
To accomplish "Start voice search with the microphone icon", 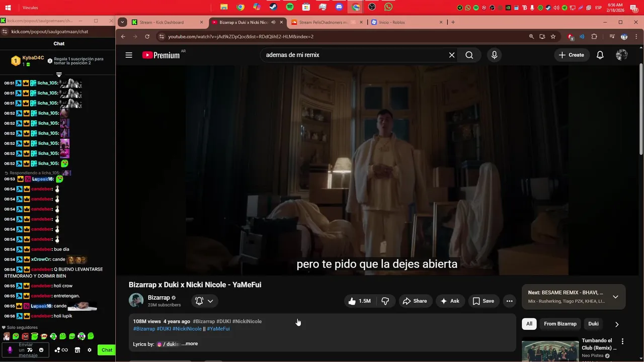I will pyautogui.click(x=494, y=55).
